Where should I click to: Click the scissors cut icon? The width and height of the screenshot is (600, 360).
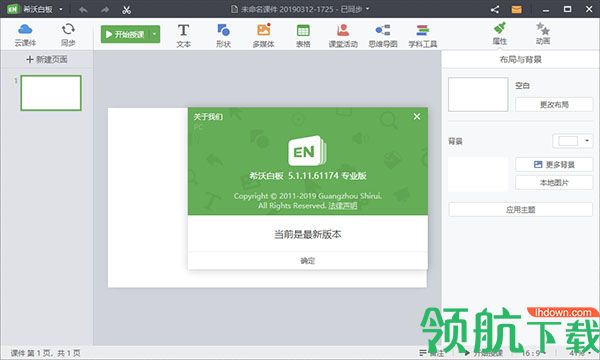tap(126, 10)
